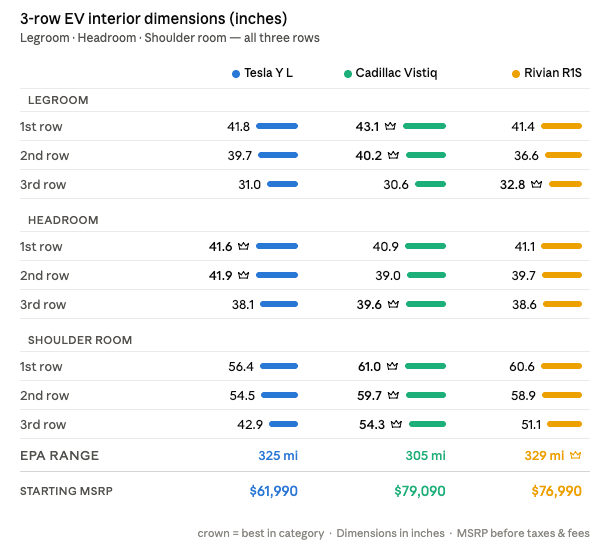Click the 305 mi Cadillac range value

tap(426, 455)
